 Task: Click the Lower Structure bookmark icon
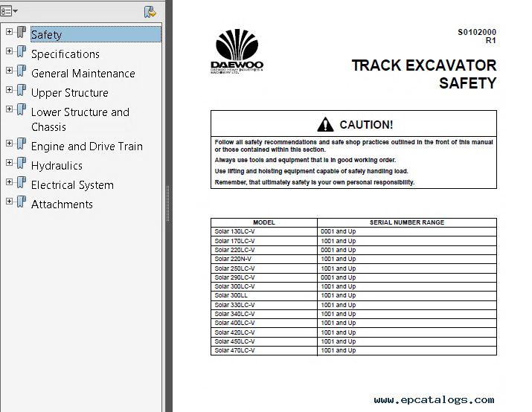click(x=22, y=109)
